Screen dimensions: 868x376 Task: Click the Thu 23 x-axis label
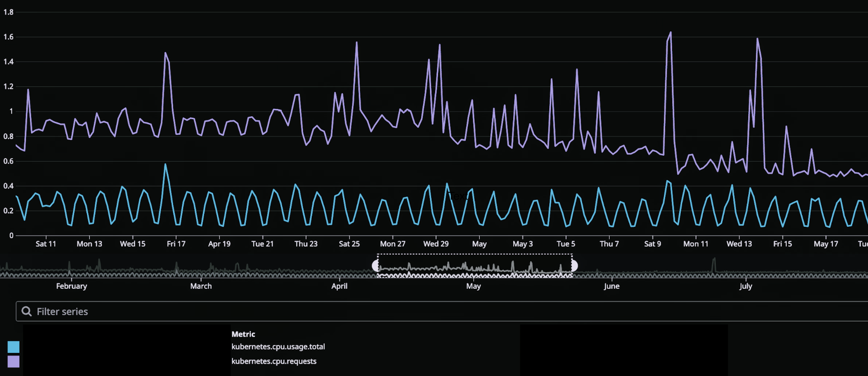coord(306,244)
